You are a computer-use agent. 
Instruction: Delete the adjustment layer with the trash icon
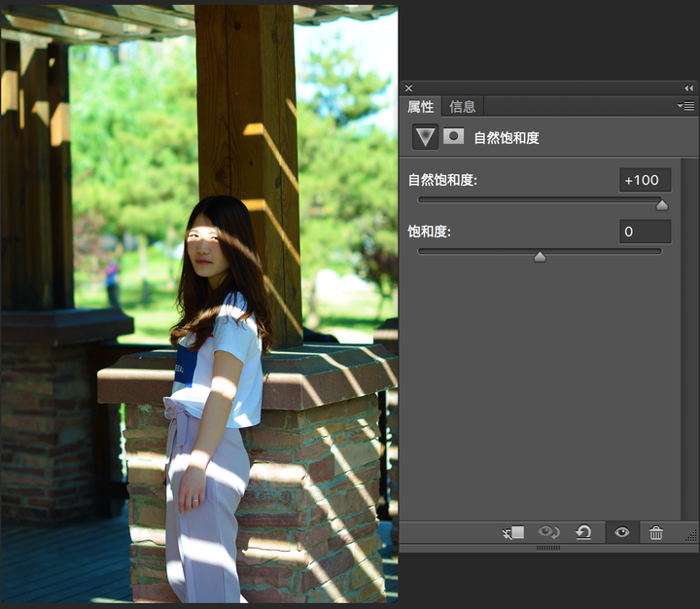[x=656, y=532]
